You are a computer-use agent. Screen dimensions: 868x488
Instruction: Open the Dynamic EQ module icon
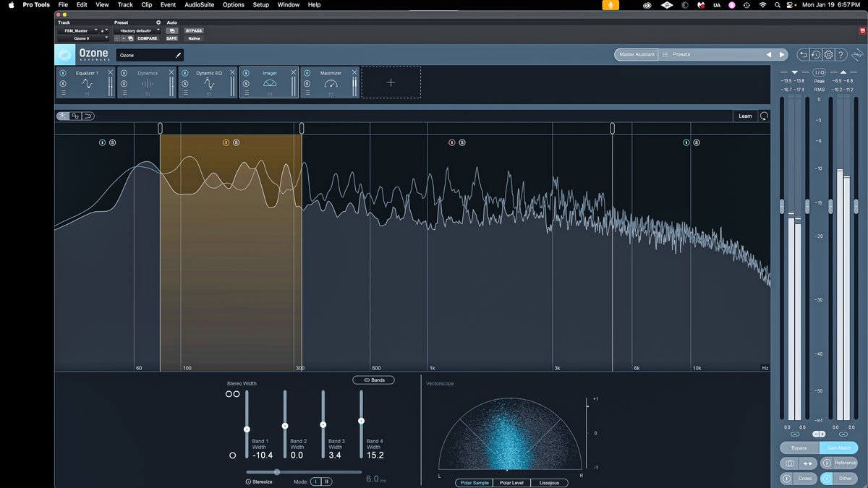click(209, 84)
